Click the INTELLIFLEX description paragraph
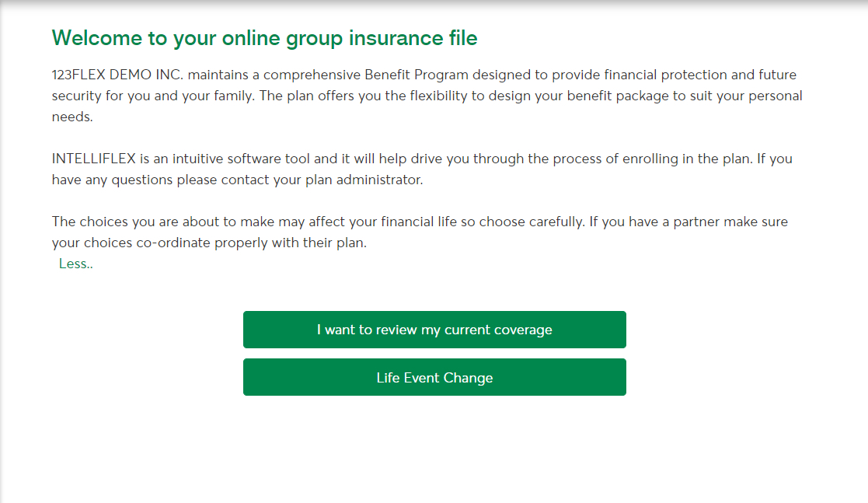Image resolution: width=868 pixels, height=503 pixels. tap(422, 169)
